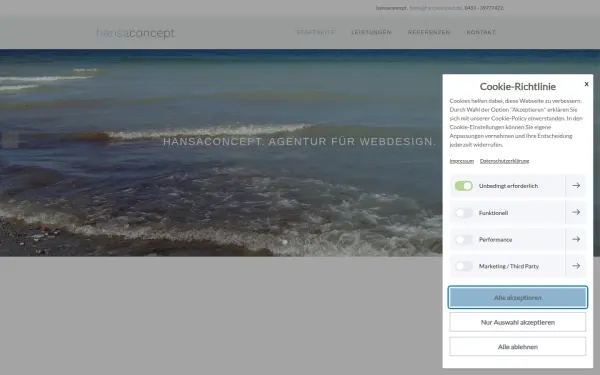Click the Performance label text
Image resolution: width=600 pixels, height=375 pixels.
pos(495,240)
